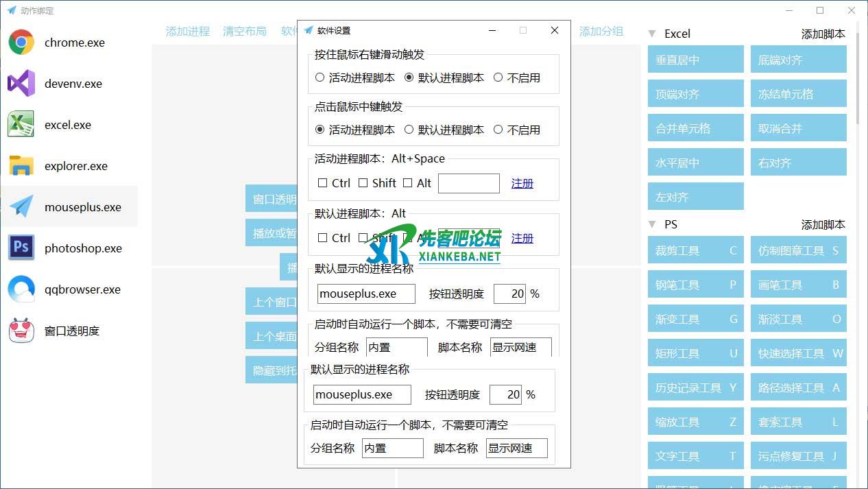The height and width of the screenshot is (489, 868).
Task: Click 添加脚本 next to Excel group
Action: coord(823,34)
